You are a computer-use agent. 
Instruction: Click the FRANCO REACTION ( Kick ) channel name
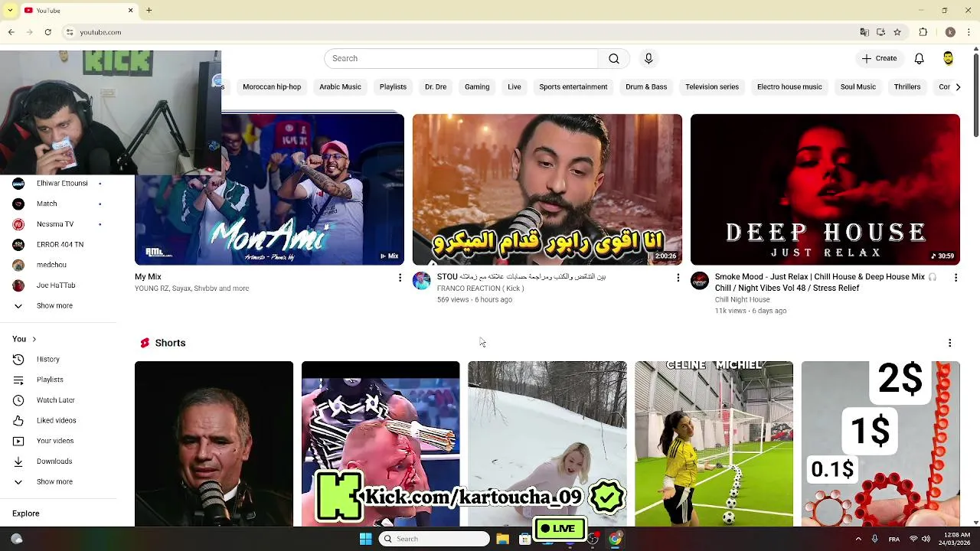coord(480,289)
